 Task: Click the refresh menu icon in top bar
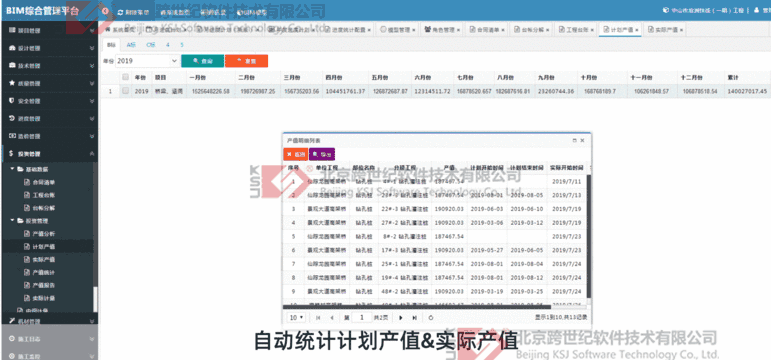click(x=121, y=11)
